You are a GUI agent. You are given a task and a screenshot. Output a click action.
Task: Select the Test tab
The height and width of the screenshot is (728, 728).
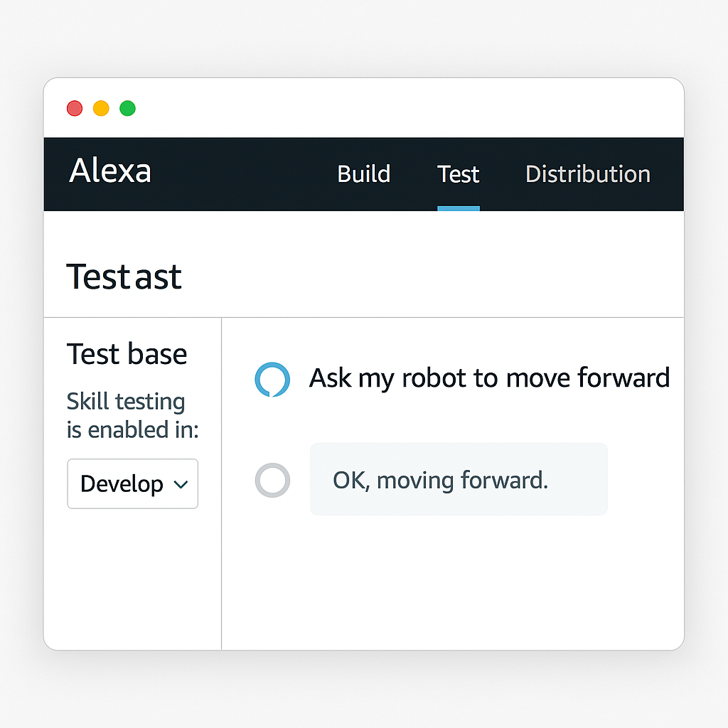click(459, 174)
